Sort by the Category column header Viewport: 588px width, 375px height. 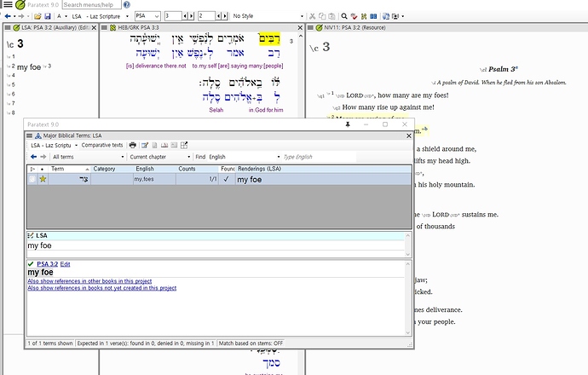pos(112,169)
